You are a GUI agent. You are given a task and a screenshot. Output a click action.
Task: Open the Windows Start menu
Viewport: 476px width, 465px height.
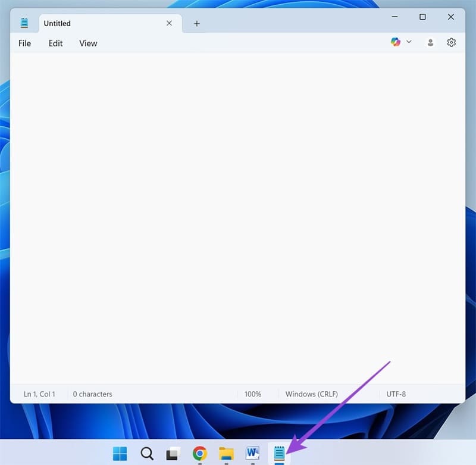click(x=120, y=454)
